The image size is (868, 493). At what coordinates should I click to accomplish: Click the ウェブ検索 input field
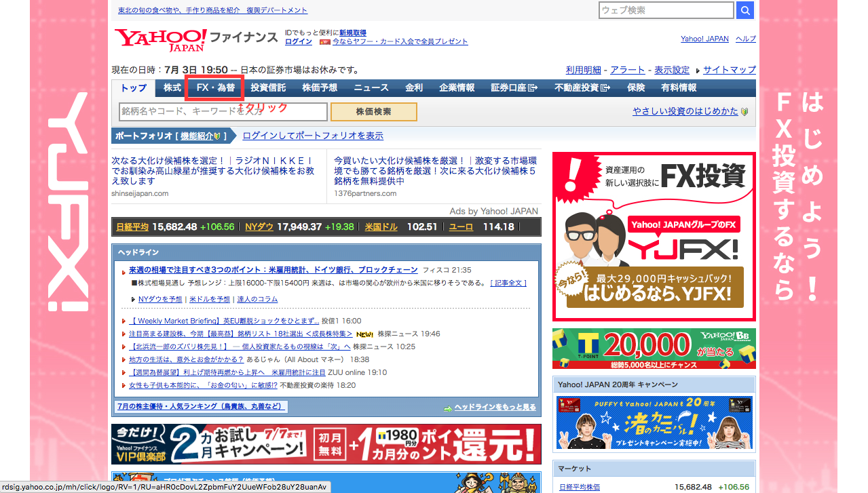point(666,10)
